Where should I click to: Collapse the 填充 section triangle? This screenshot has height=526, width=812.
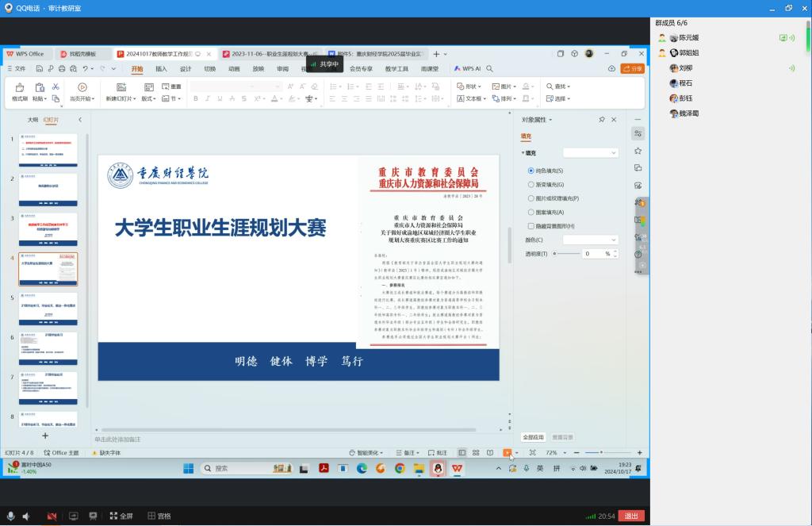[523, 153]
